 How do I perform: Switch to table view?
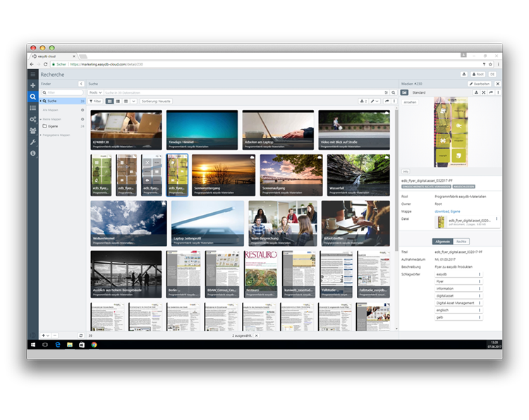tap(126, 101)
